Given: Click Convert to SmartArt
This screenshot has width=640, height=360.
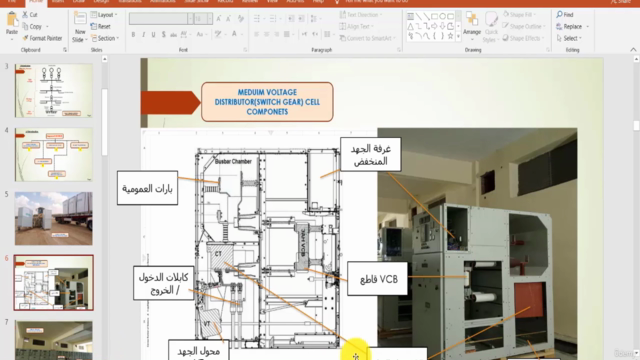Looking at the screenshot, I should click(x=367, y=38).
